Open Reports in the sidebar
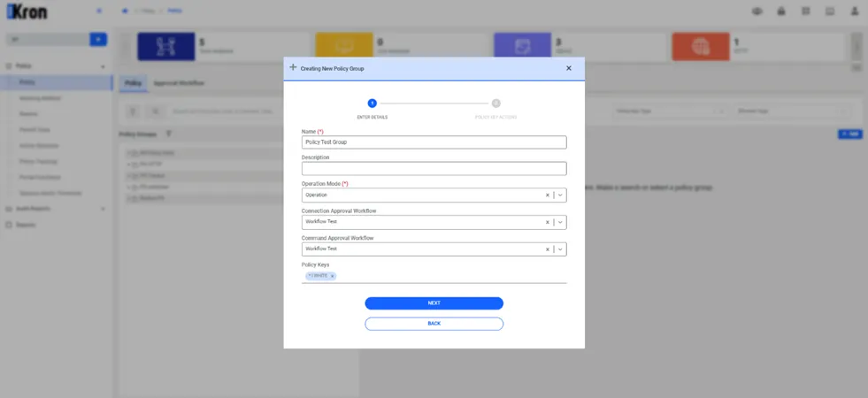Screen dimensions: 868x398 (x=26, y=226)
